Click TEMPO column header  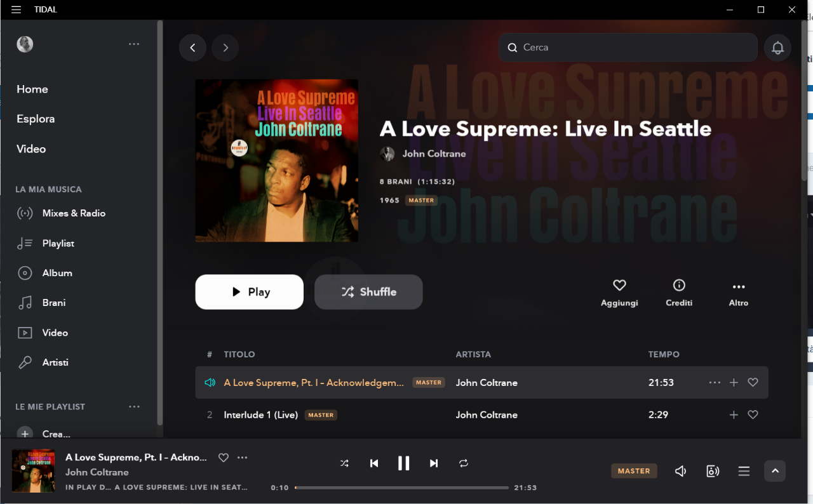coord(664,354)
